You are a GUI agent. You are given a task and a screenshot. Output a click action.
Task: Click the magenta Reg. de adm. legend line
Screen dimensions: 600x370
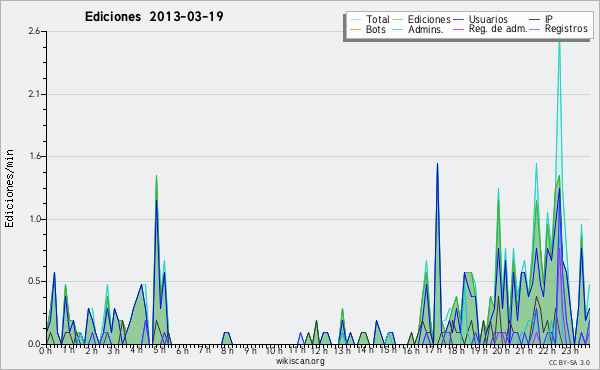pos(458,29)
